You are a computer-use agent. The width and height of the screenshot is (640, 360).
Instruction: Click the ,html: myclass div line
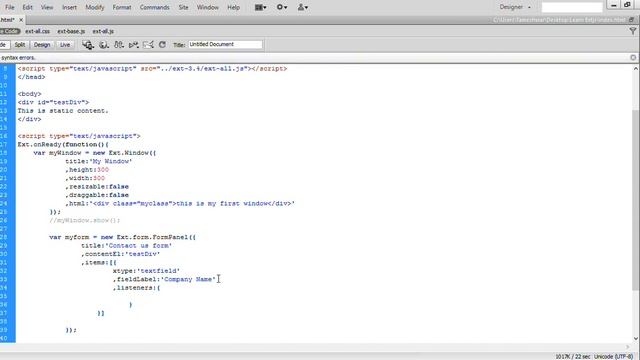180,203
